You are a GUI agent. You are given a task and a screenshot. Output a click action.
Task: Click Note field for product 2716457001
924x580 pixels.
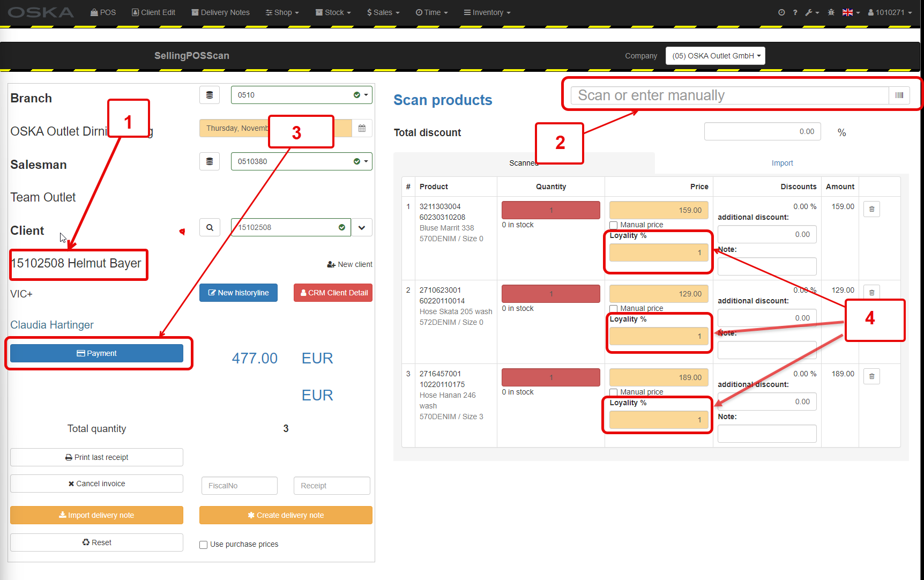click(767, 434)
